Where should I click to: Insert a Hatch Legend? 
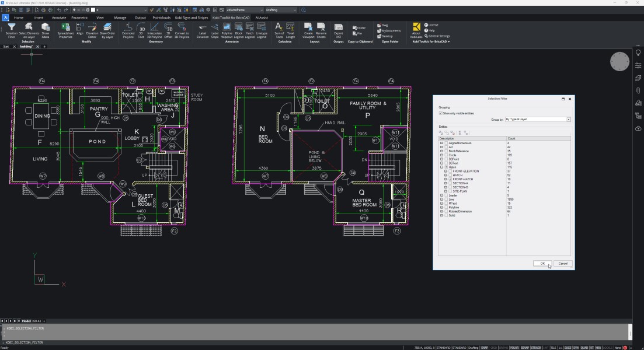click(x=250, y=31)
